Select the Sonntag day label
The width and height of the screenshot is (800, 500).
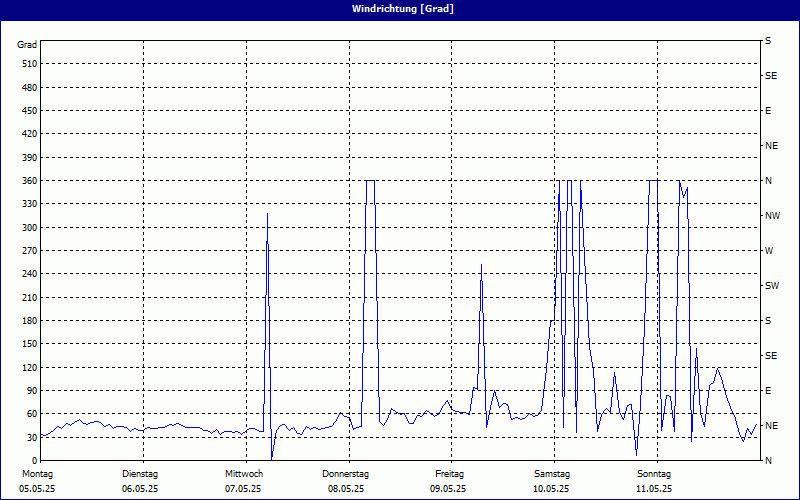pyautogui.click(x=654, y=473)
